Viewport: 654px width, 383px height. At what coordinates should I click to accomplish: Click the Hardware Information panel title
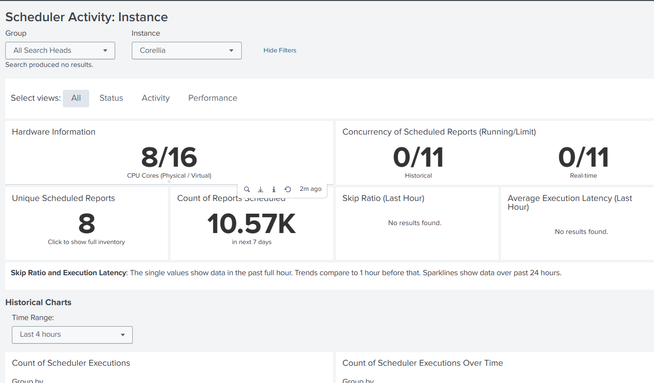(53, 132)
